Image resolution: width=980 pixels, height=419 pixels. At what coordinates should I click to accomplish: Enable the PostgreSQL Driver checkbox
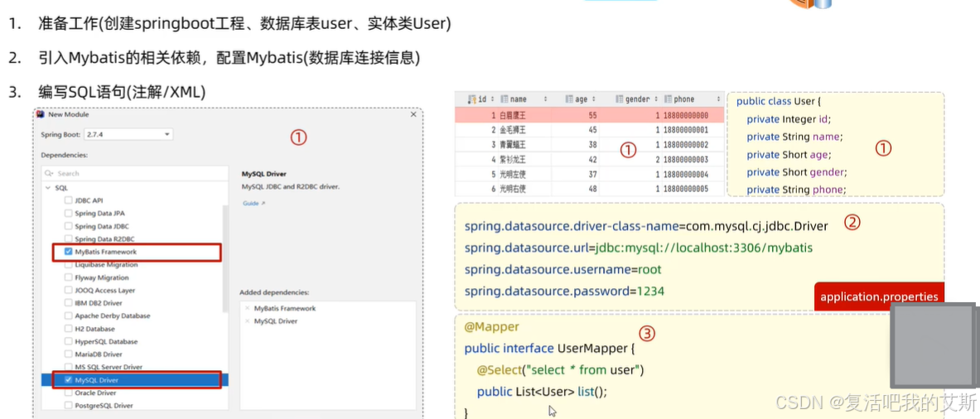pos(69,405)
